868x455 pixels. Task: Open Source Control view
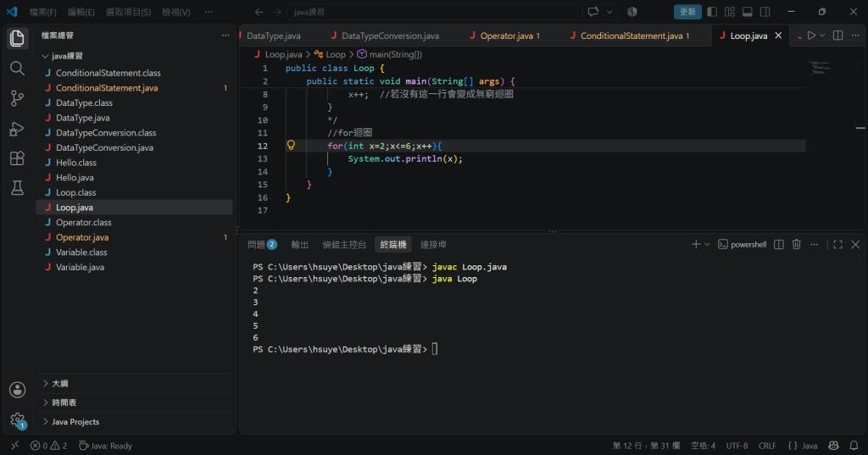point(17,98)
